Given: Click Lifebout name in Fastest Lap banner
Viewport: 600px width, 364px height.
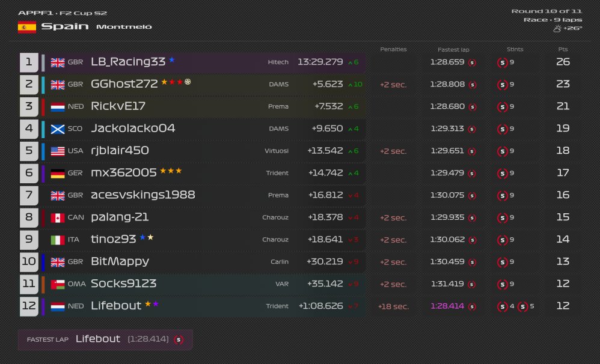Looking at the screenshot, I should click(98, 339).
